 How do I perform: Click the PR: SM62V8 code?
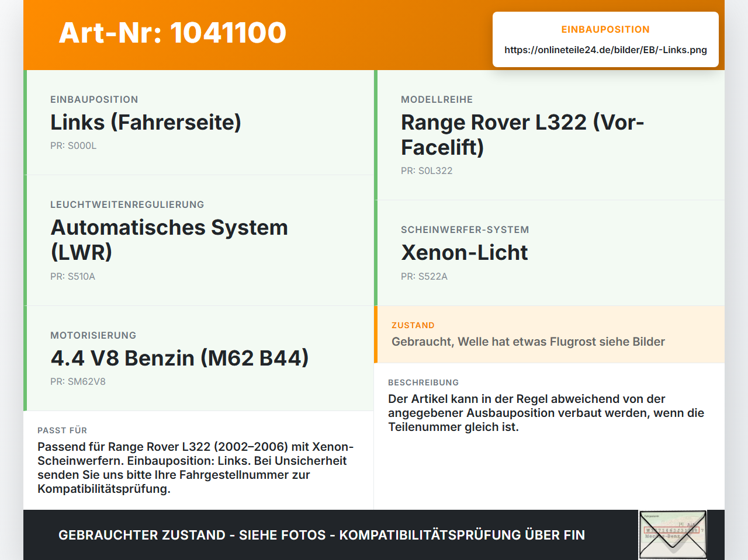tap(78, 382)
